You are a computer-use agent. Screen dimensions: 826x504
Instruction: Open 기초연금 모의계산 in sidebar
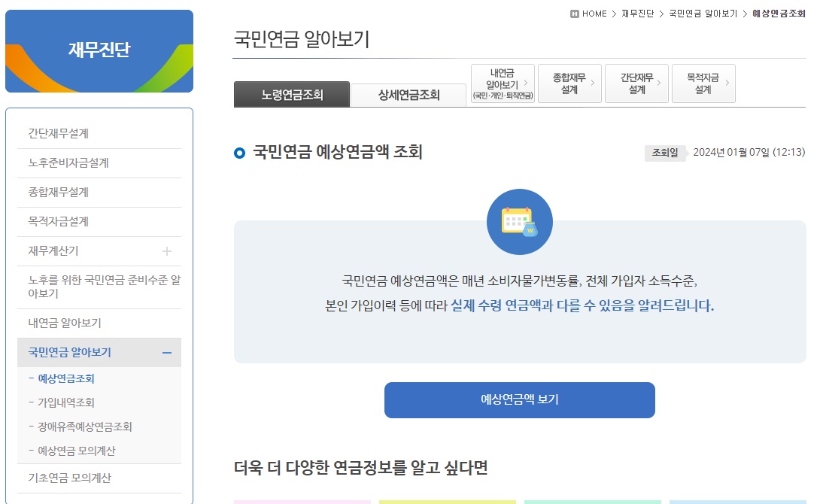pos(99,478)
